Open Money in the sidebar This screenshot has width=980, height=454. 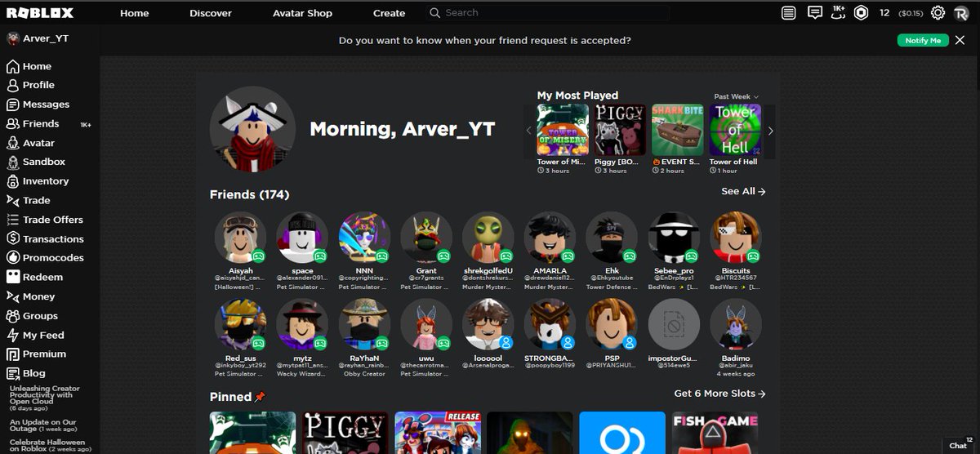click(31, 297)
